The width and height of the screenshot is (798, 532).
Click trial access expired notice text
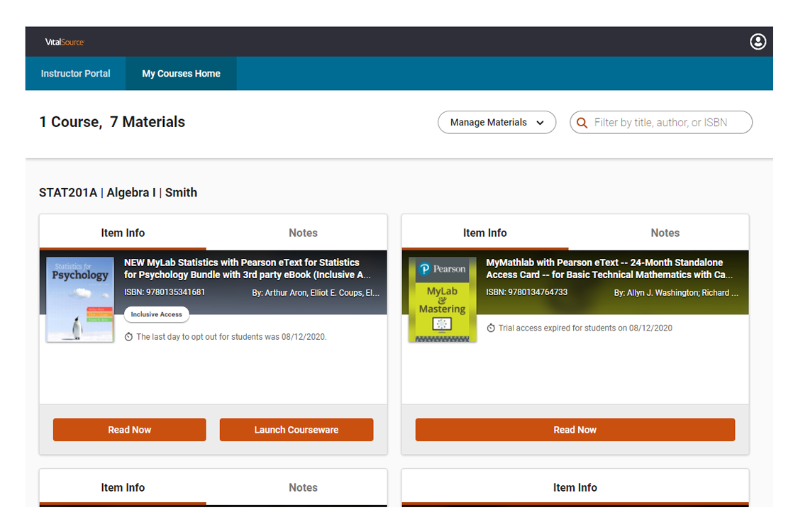point(585,328)
